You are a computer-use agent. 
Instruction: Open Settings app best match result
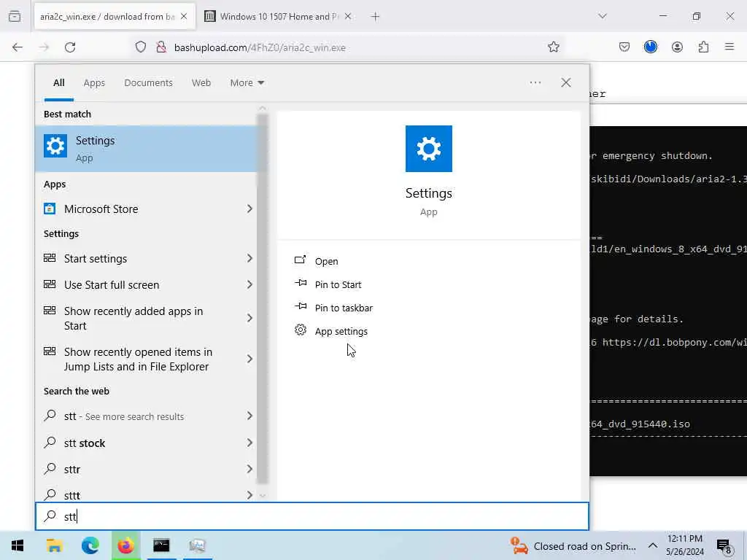click(x=146, y=149)
